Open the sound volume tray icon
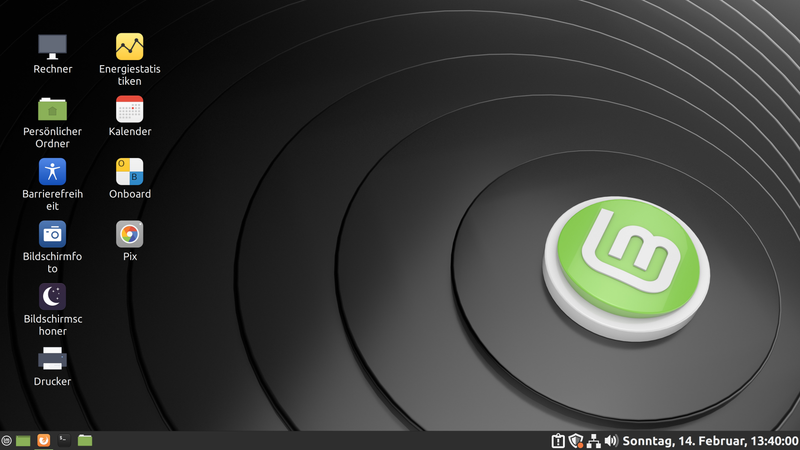 point(611,441)
